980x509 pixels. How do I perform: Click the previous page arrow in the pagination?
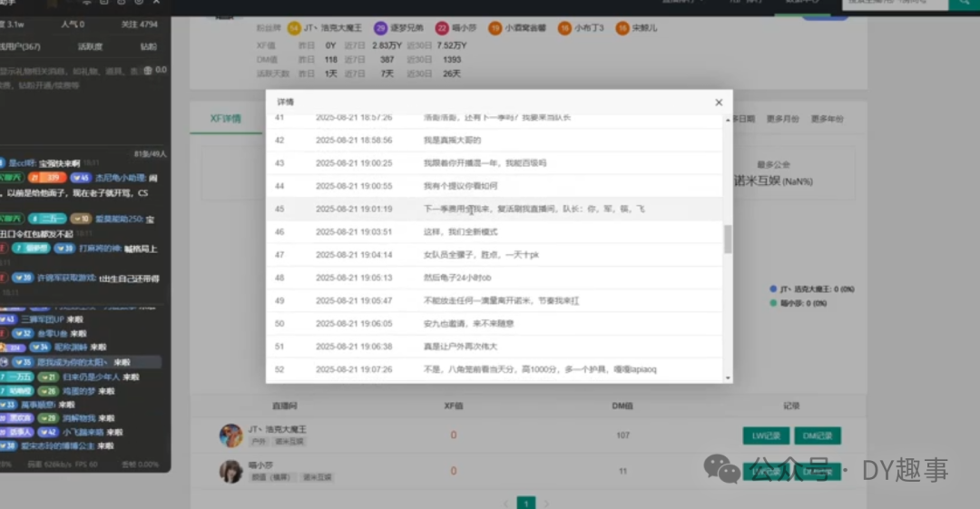click(x=506, y=504)
